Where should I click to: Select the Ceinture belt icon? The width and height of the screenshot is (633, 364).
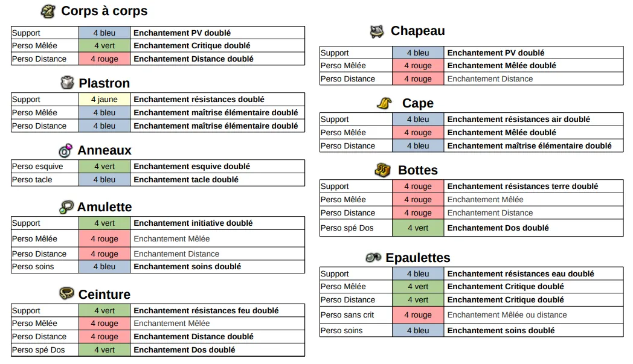point(66,294)
